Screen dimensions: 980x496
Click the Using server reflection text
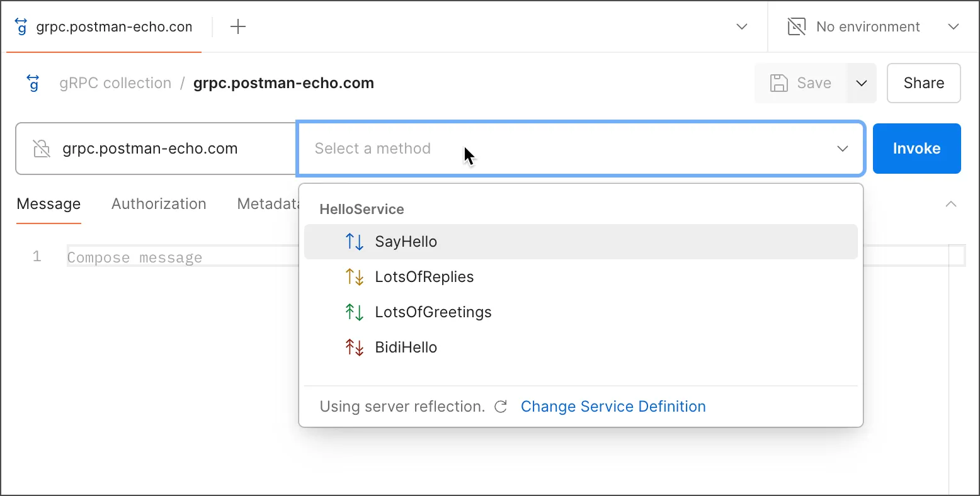pyautogui.click(x=402, y=407)
